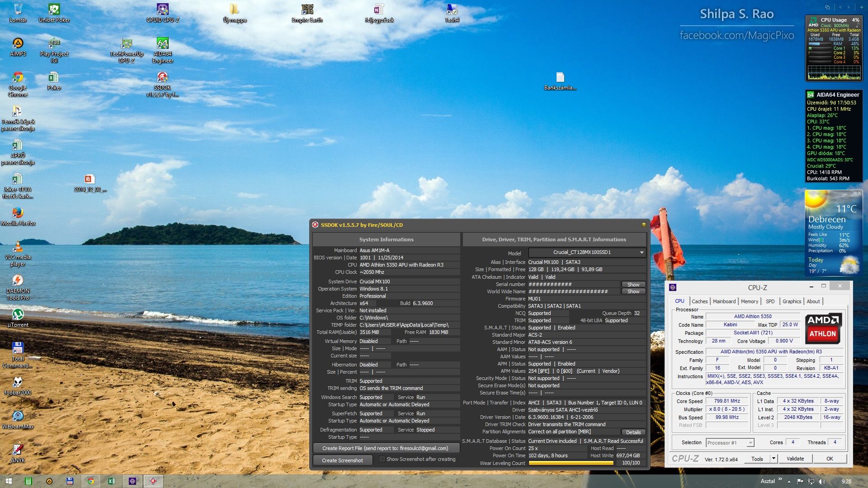
Task: Click the CPU-Z Tools button
Action: 757,459
